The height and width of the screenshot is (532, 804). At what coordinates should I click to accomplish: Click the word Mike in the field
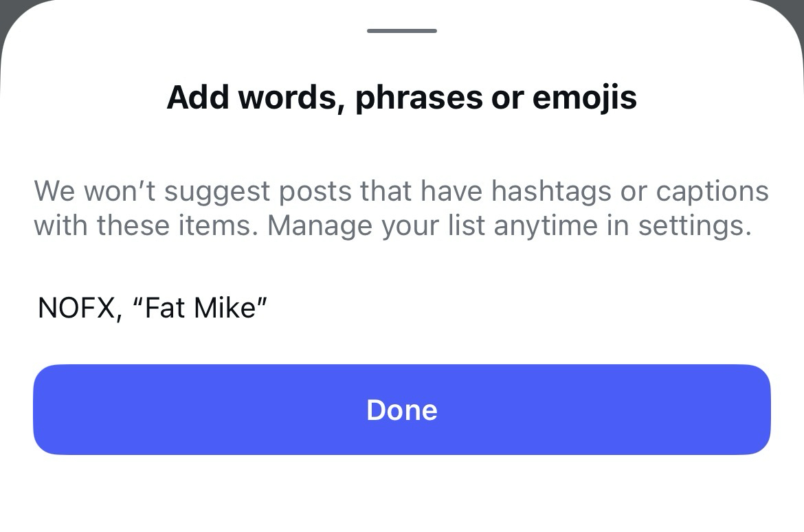coord(225,307)
